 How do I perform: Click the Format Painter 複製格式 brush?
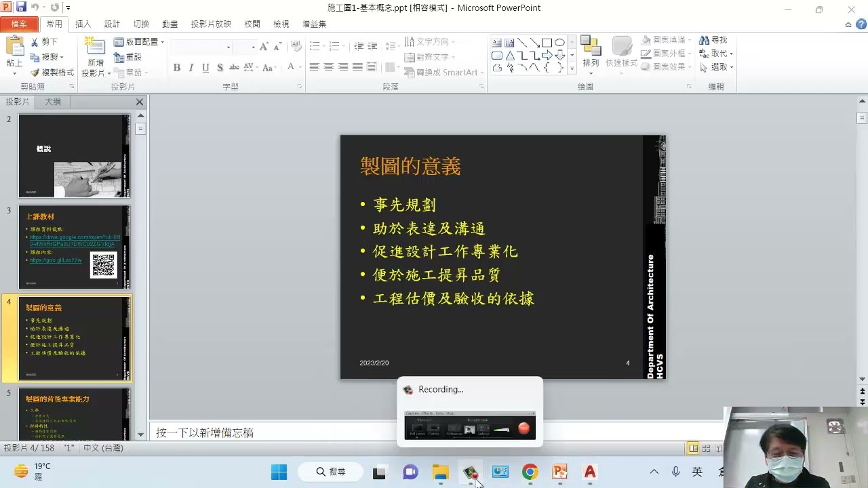tap(52, 73)
